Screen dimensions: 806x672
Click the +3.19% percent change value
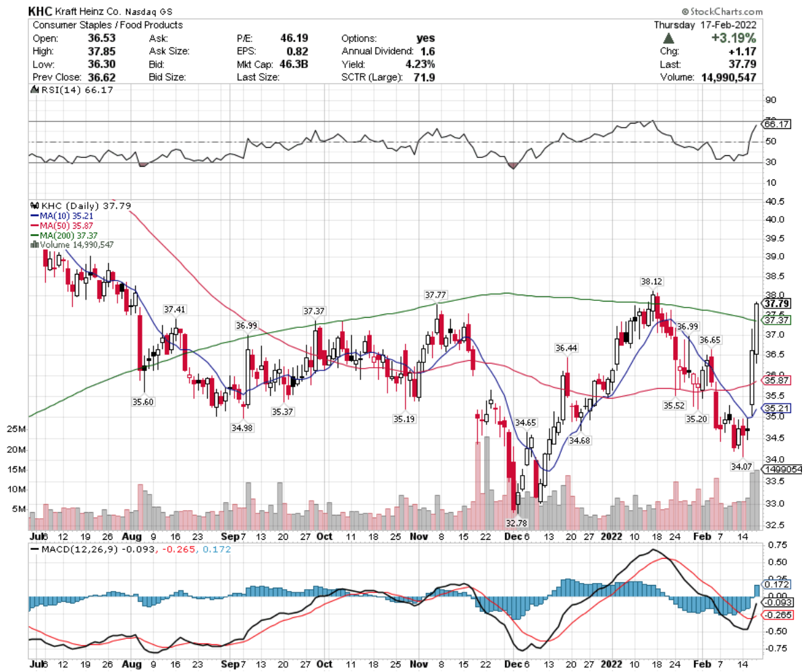click(734, 38)
